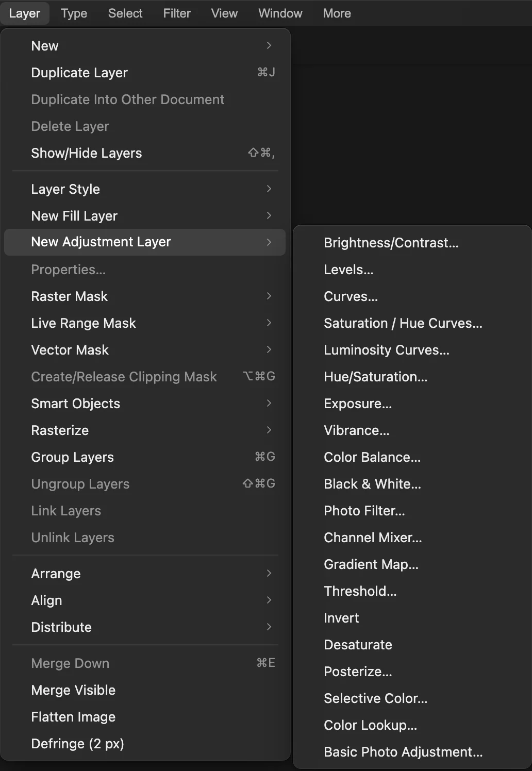Add a Curves adjustment layer

(412, 296)
